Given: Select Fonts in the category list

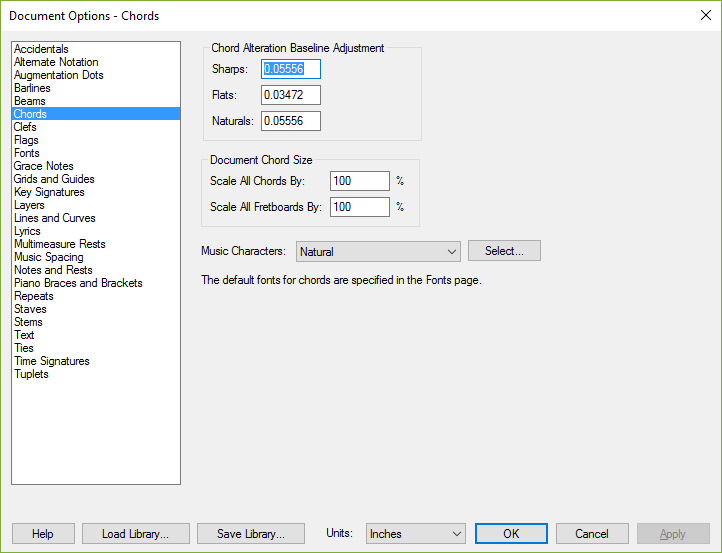Looking at the screenshot, I should pyautogui.click(x=27, y=153).
